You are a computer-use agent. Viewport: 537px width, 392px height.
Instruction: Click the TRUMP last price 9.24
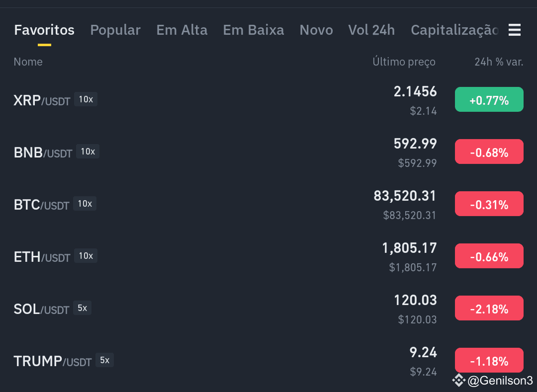click(x=423, y=352)
